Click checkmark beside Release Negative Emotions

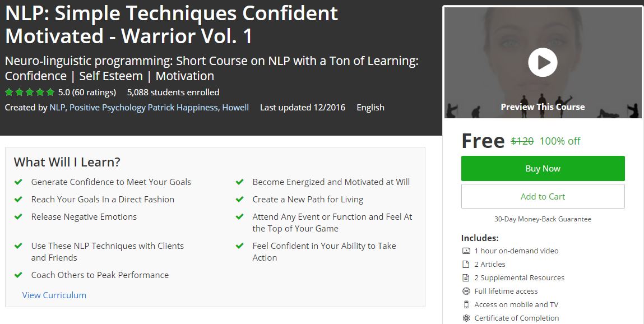point(18,217)
